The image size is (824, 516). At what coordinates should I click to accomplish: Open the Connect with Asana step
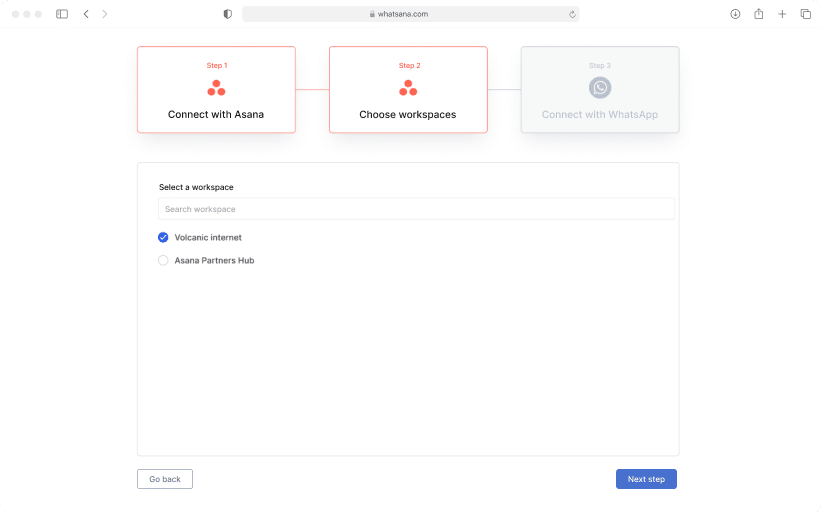pyautogui.click(x=216, y=114)
